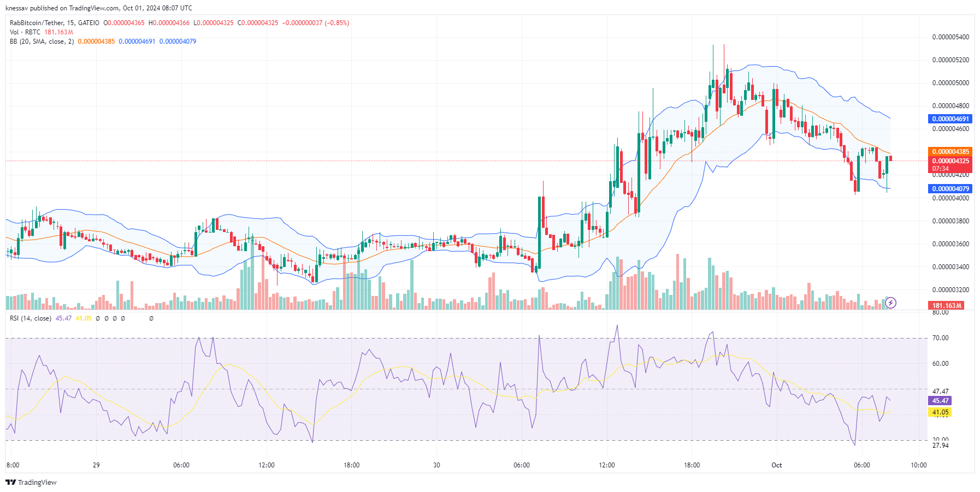Click the '30' date label on time axis
Viewport: 980px width, 492px height.
pyautogui.click(x=436, y=465)
